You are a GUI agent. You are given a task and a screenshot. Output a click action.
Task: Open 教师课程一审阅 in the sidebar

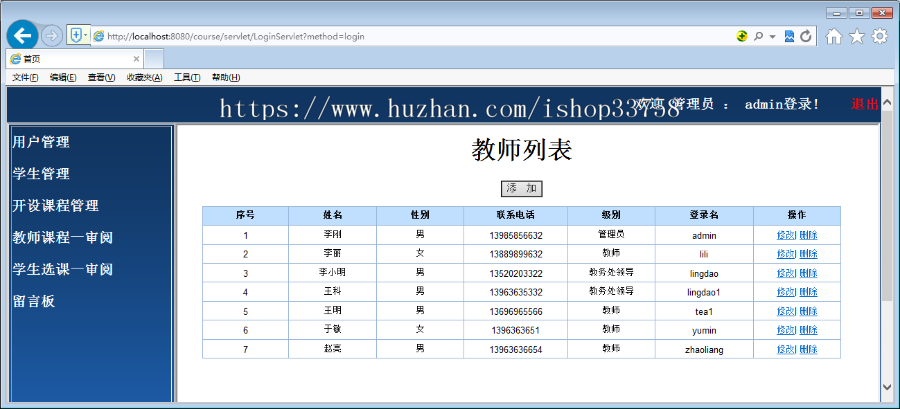point(63,237)
